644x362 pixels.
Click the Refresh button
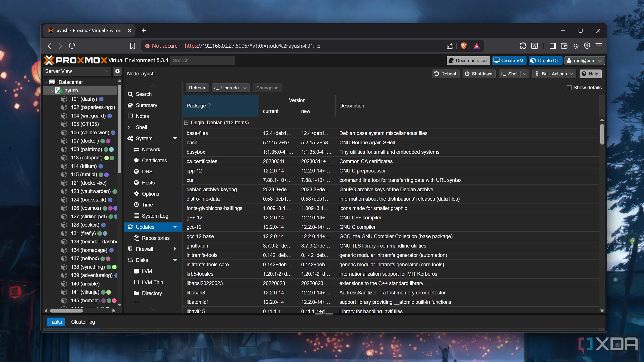pyautogui.click(x=197, y=88)
